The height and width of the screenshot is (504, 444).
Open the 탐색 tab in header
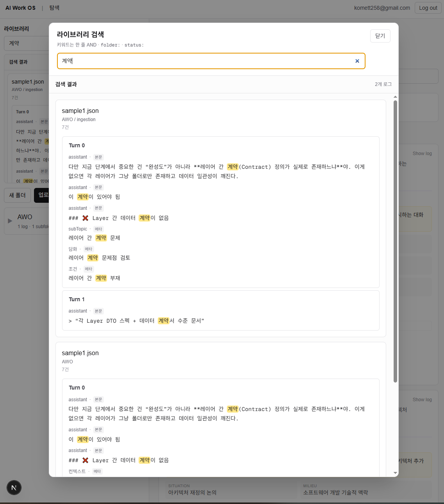(x=54, y=8)
